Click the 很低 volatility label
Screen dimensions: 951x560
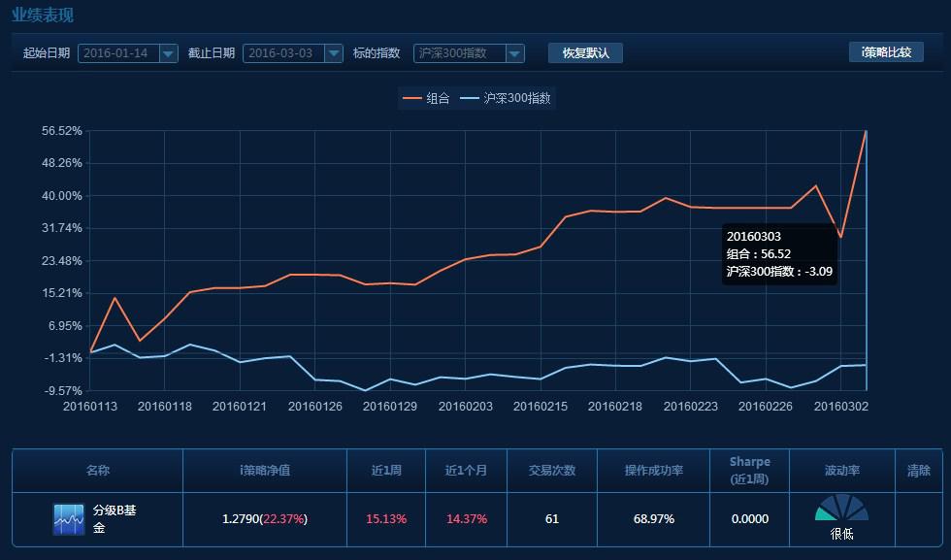(842, 534)
